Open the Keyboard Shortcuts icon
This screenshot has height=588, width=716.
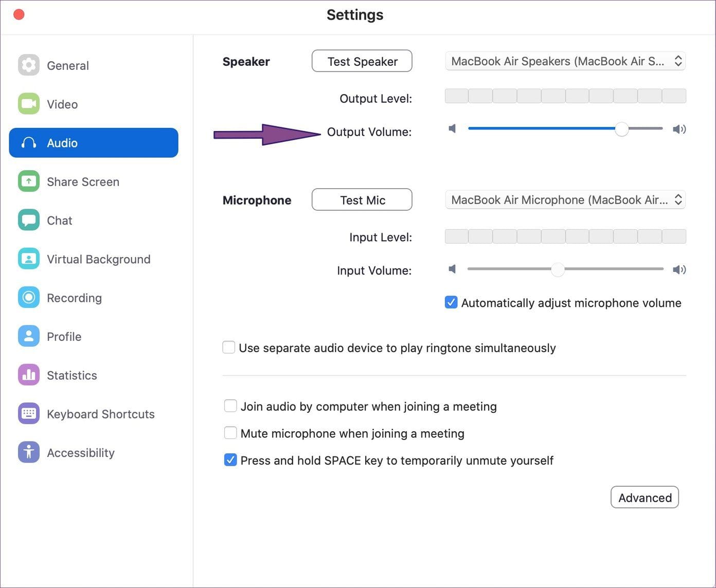click(29, 414)
